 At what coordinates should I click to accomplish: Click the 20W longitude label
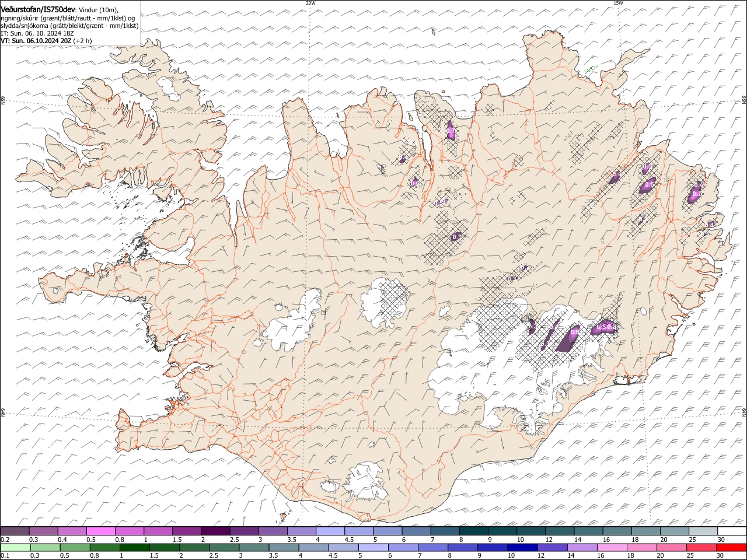(x=310, y=3)
